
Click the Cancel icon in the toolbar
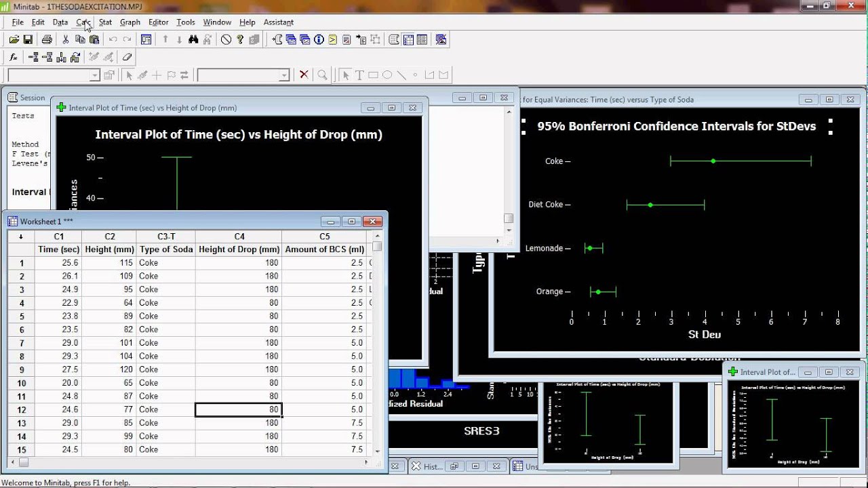pyautogui.click(x=226, y=40)
